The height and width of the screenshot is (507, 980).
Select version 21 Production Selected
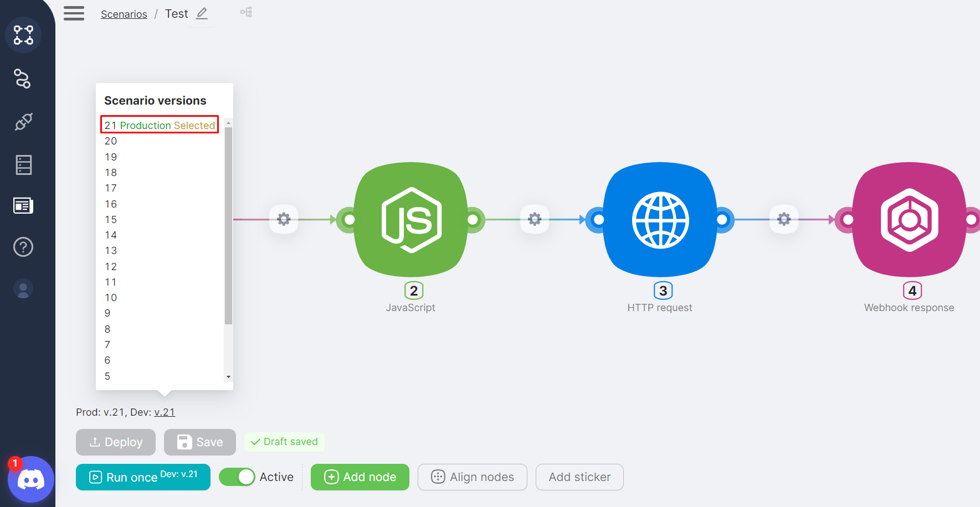click(x=160, y=125)
